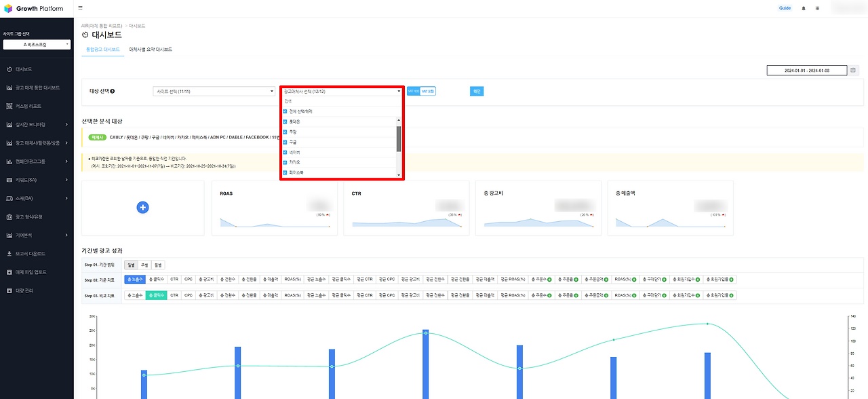
Task: Open the 총 광고비 summary card
Action: click(538, 208)
